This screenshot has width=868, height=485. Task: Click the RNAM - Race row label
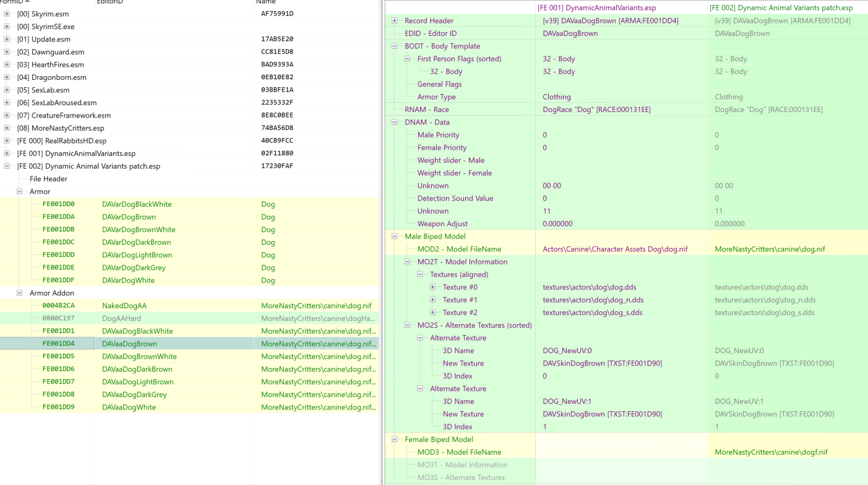coord(427,109)
